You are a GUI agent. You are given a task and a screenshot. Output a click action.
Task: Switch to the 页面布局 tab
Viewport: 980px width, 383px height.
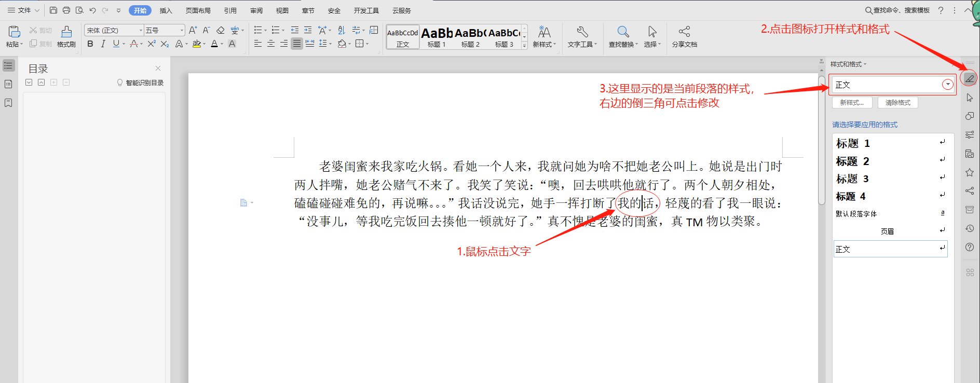pyautogui.click(x=198, y=10)
